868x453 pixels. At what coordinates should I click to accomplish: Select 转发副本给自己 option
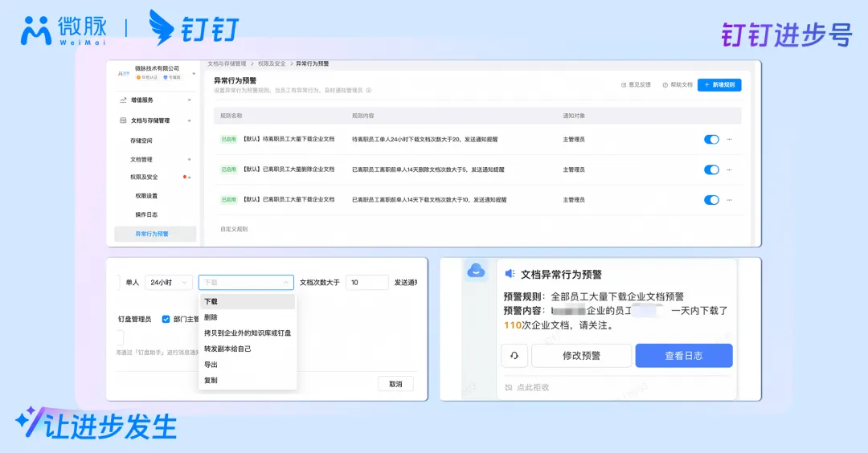[247, 349]
